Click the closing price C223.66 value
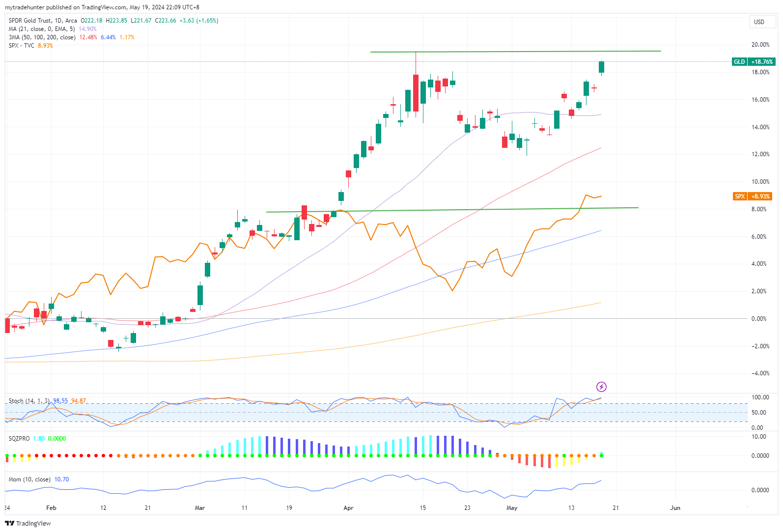The height and width of the screenshot is (532, 783). click(x=166, y=21)
